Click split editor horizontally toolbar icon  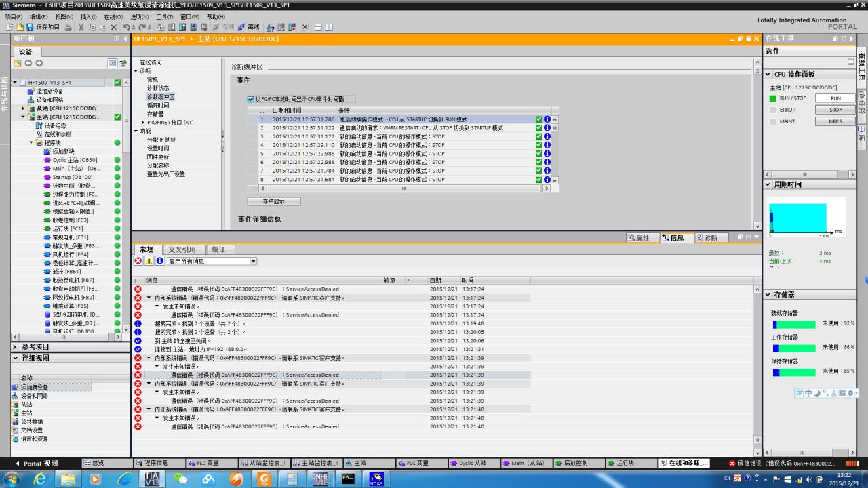click(x=319, y=27)
